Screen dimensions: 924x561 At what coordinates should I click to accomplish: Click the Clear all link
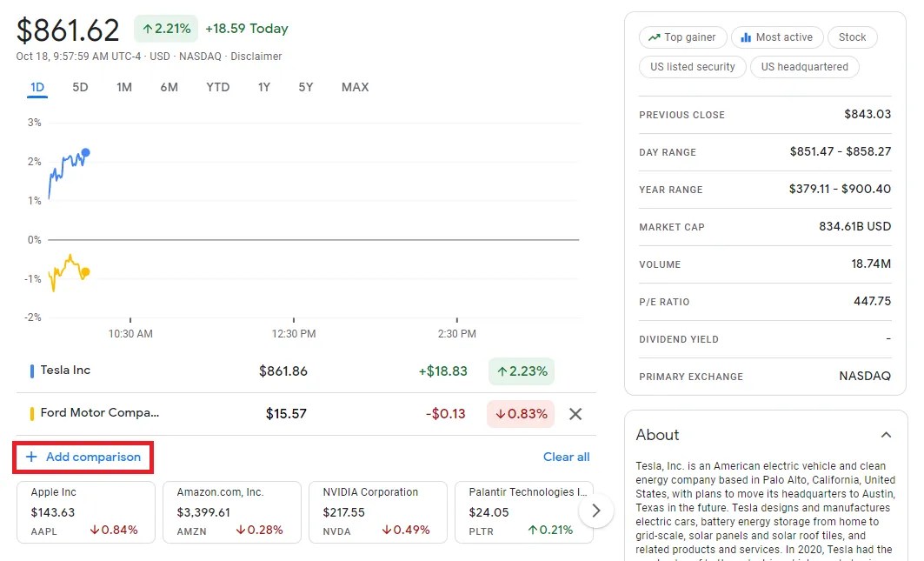click(566, 457)
